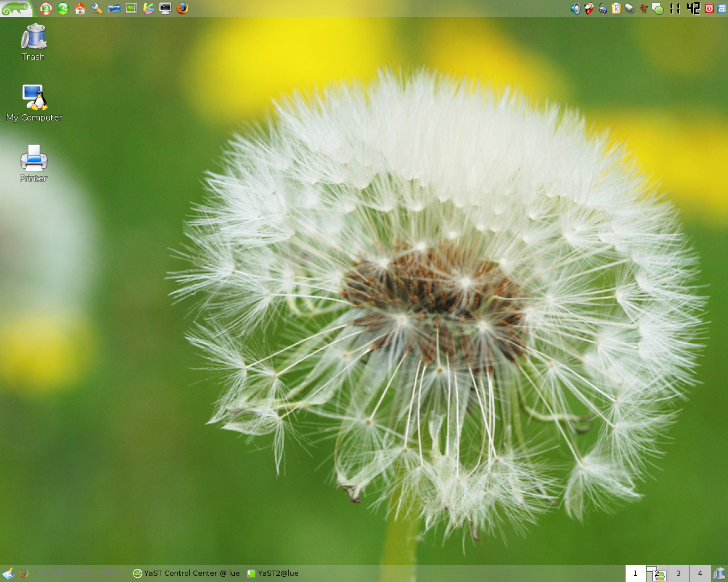This screenshot has width=728, height=582.
Task: Open the wrench configuration tool icon
Action: 97,9
